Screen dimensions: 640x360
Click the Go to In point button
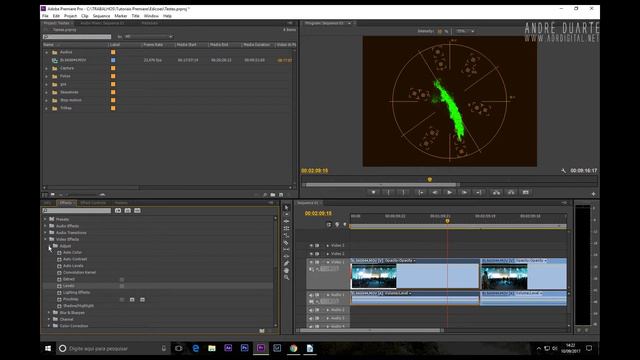tap(420, 192)
